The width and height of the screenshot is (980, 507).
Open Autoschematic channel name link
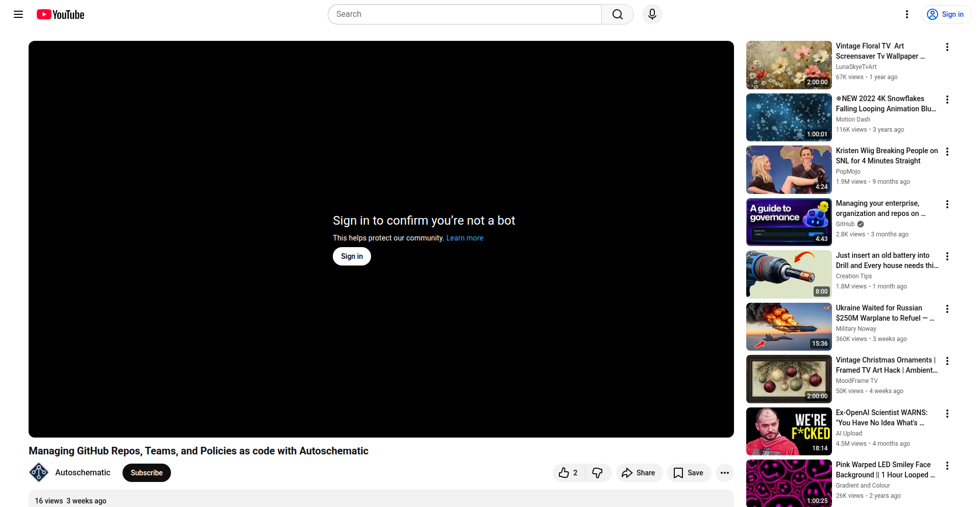coord(83,473)
